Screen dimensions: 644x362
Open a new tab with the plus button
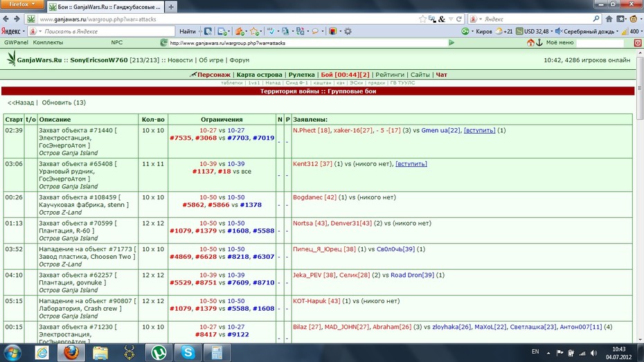coord(171,7)
